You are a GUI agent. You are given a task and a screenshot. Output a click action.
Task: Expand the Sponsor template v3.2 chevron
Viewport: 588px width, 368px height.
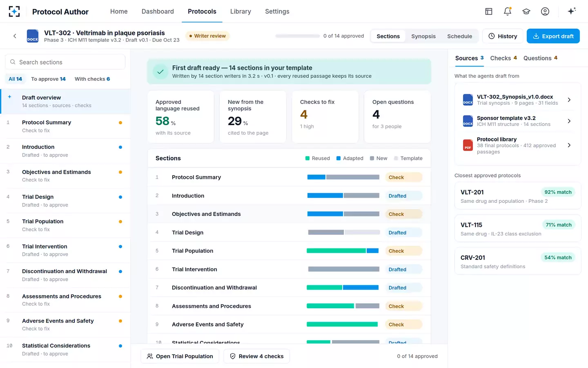569,121
